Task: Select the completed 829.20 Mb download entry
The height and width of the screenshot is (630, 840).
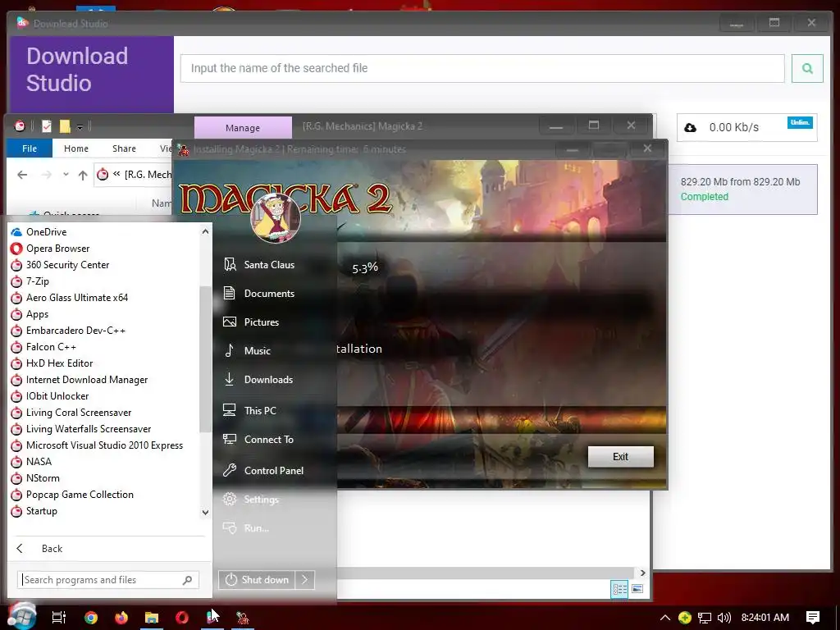Action: (742, 189)
